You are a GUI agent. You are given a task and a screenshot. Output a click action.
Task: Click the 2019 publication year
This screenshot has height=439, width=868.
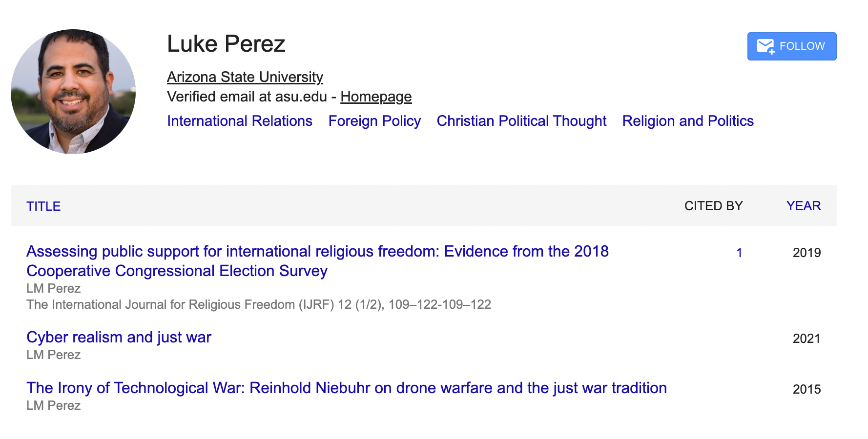(x=806, y=253)
